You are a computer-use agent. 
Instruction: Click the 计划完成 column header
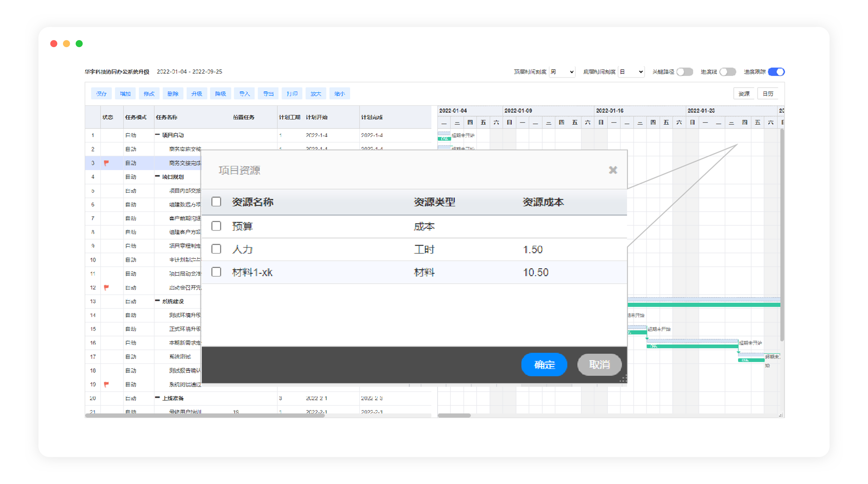372,117
